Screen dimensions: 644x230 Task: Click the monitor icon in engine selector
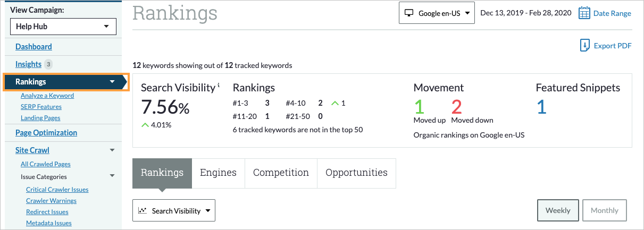click(x=409, y=13)
